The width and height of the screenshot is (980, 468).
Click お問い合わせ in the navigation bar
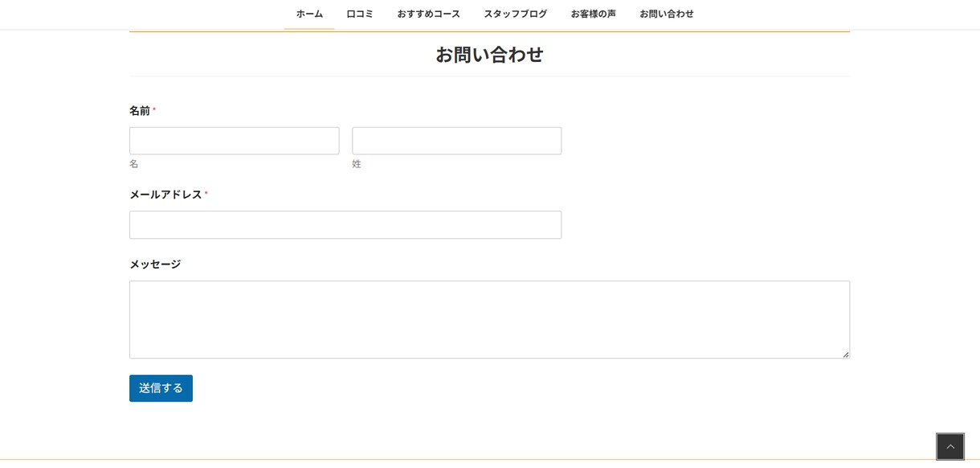667,14
